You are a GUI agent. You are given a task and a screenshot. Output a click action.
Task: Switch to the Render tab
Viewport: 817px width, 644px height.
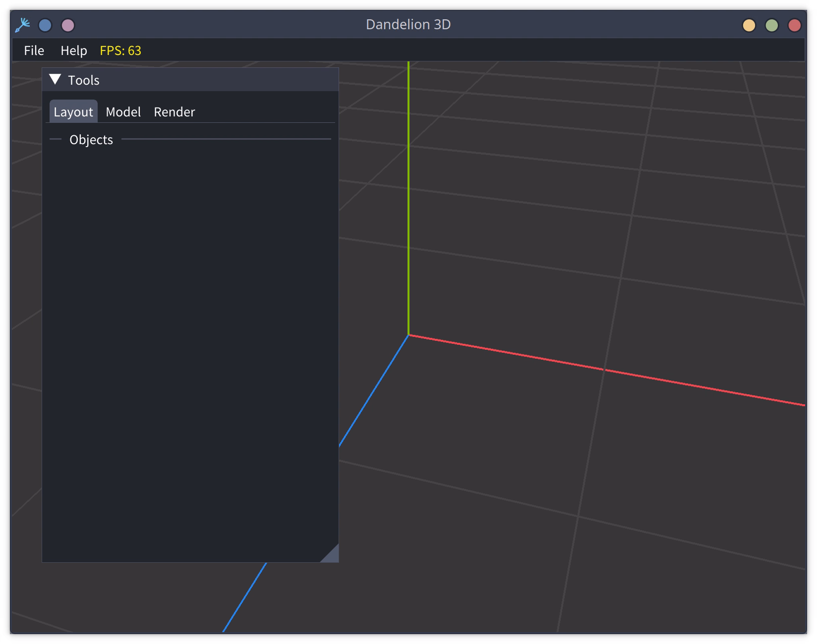(x=175, y=111)
